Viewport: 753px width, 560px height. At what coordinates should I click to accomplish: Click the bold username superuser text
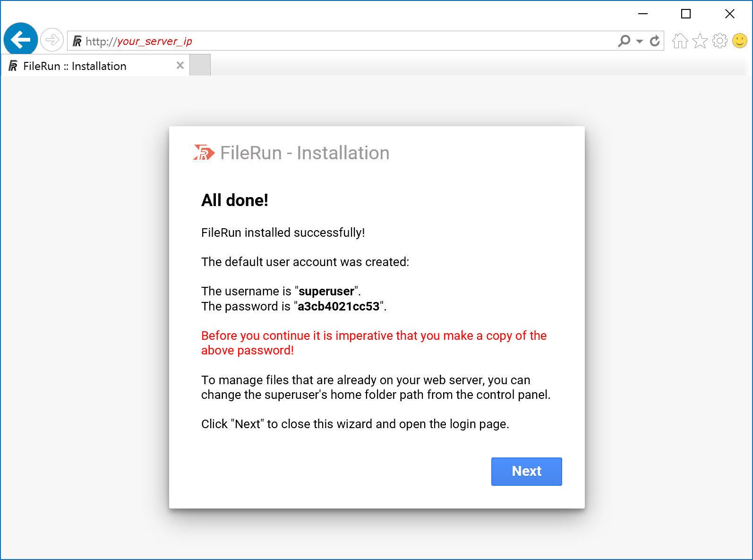(x=326, y=292)
